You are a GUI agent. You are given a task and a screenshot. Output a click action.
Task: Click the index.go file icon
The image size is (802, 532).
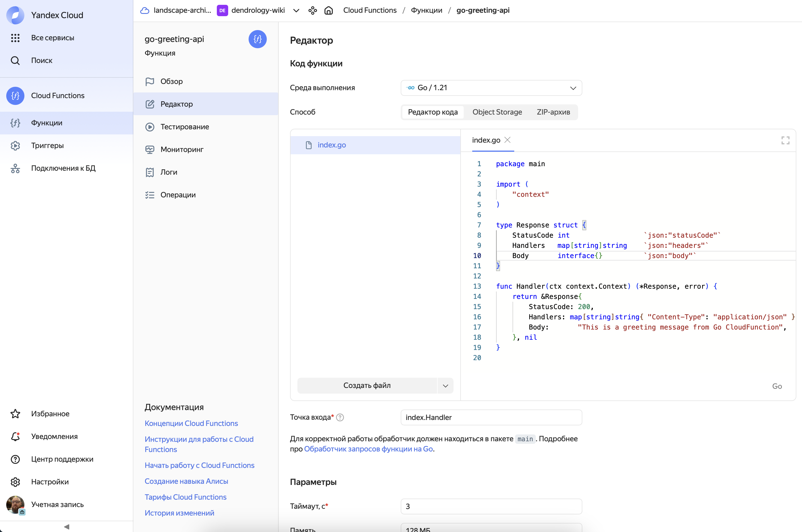(308, 145)
